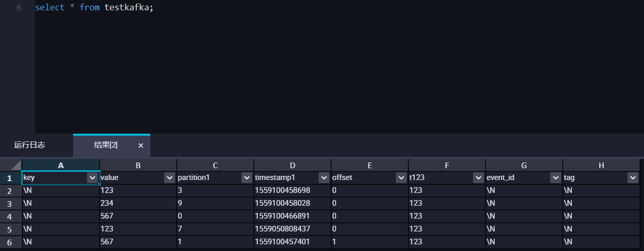Open the value column filter dropdown

[x=170, y=177]
